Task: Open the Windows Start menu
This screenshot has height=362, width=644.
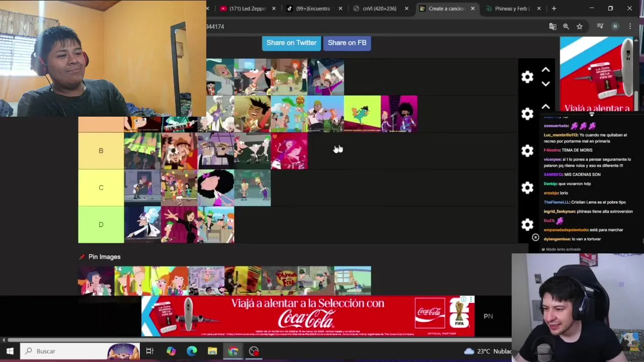Action: coord(10,351)
